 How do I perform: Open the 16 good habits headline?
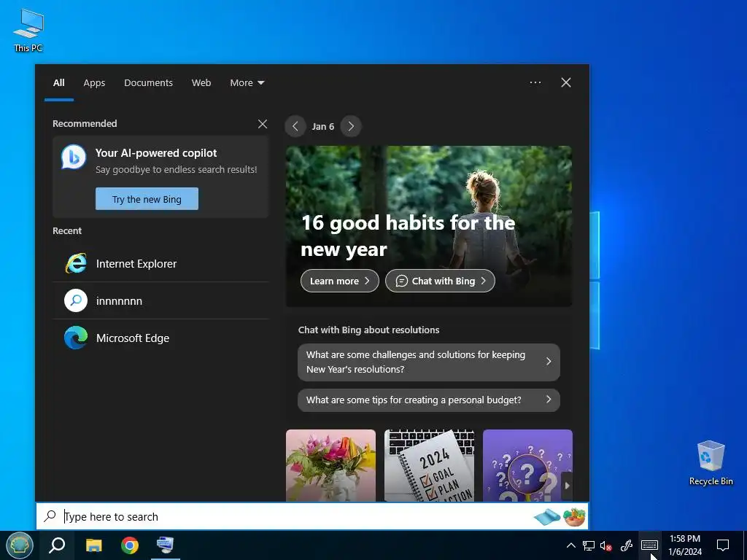tap(408, 236)
